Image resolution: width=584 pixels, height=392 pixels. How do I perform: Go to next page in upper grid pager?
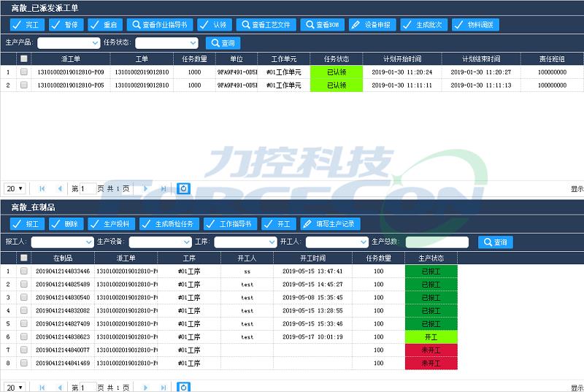click(145, 189)
